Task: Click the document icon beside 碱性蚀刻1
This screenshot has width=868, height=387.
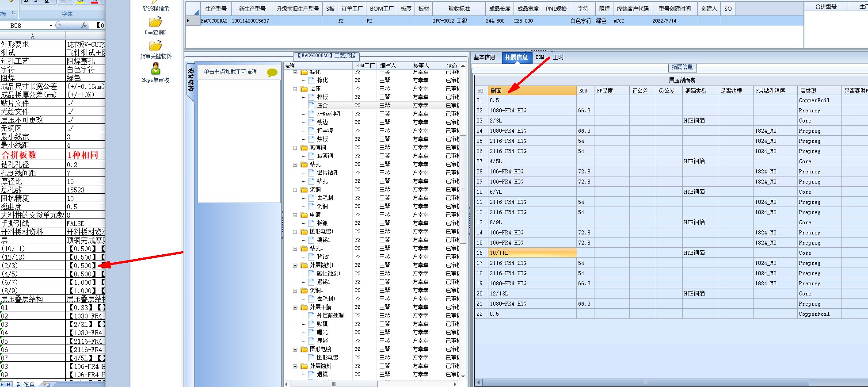Action: pos(311,273)
